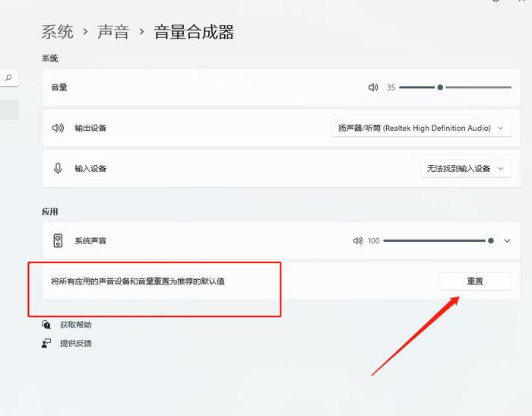
Task: Click the 输出设备 speaker icon
Action: click(x=58, y=128)
